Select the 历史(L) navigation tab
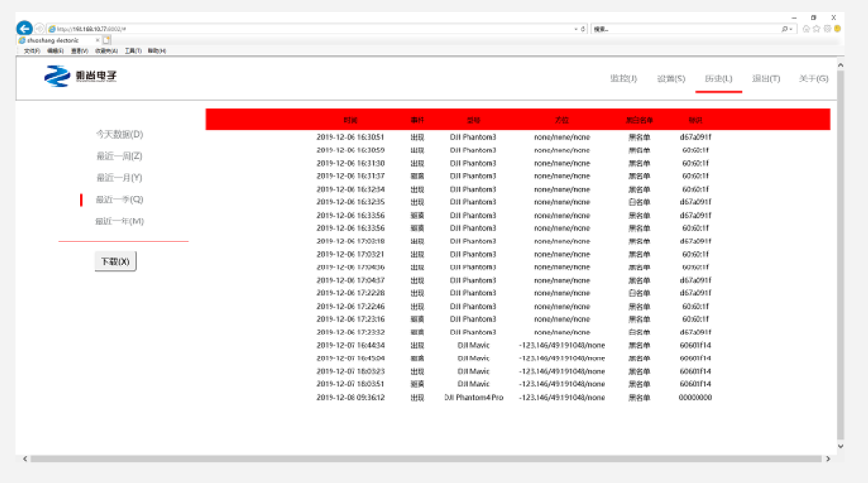This screenshot has height=483, width=868. 719,79
